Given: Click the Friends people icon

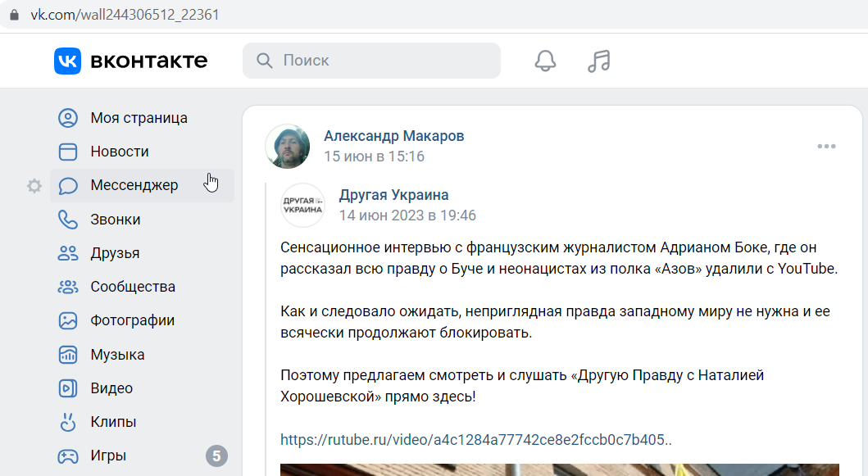Looking at the screenshot, I should pyautogui.click(x=68, y=253).
